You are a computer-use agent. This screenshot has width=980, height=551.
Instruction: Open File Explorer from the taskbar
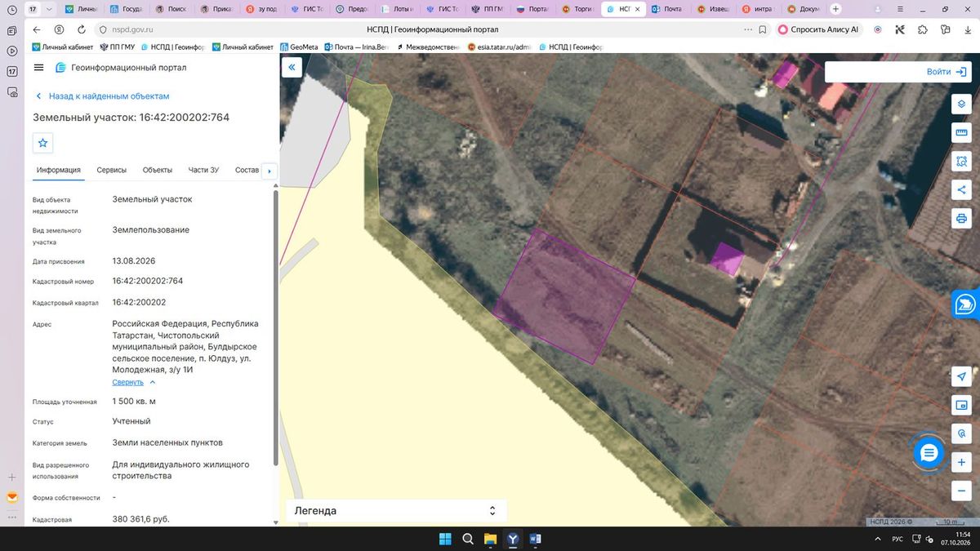click(x=490, y=539)
